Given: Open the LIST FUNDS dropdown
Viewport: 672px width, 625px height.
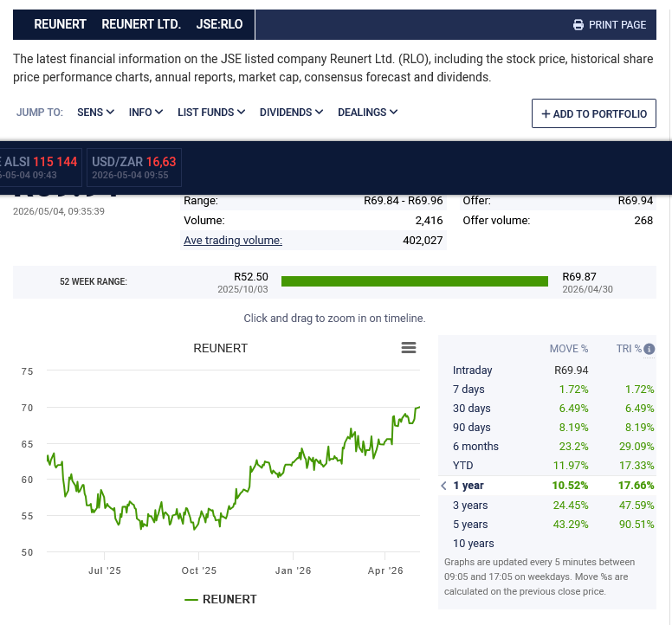Looking at the screenshot, I should [211, 113].
